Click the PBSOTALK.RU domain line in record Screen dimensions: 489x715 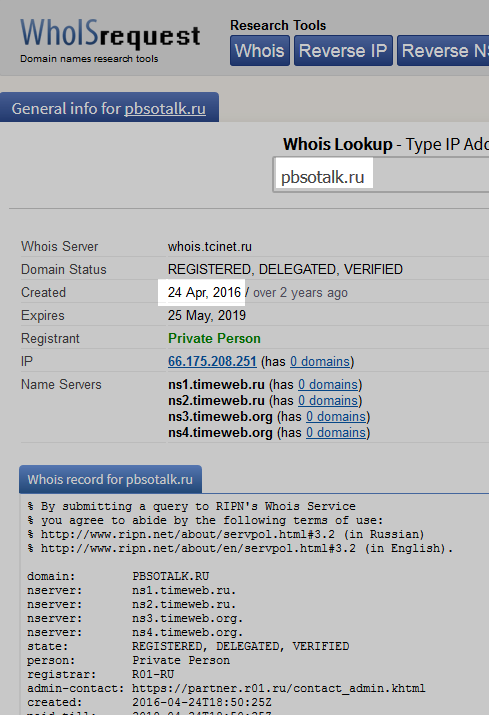(x=118, y=576)
